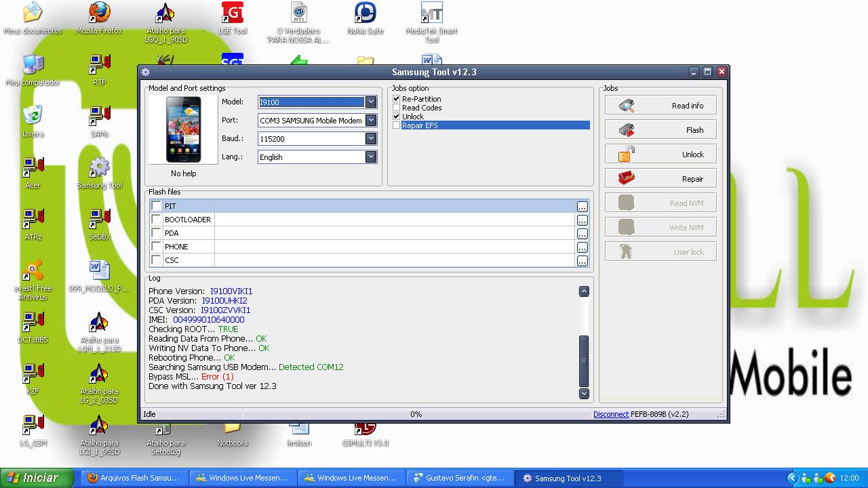This screenshot has width=868, height=488.
Task: Select the Samsung Tool desktop shortcut
Action: 100,174
